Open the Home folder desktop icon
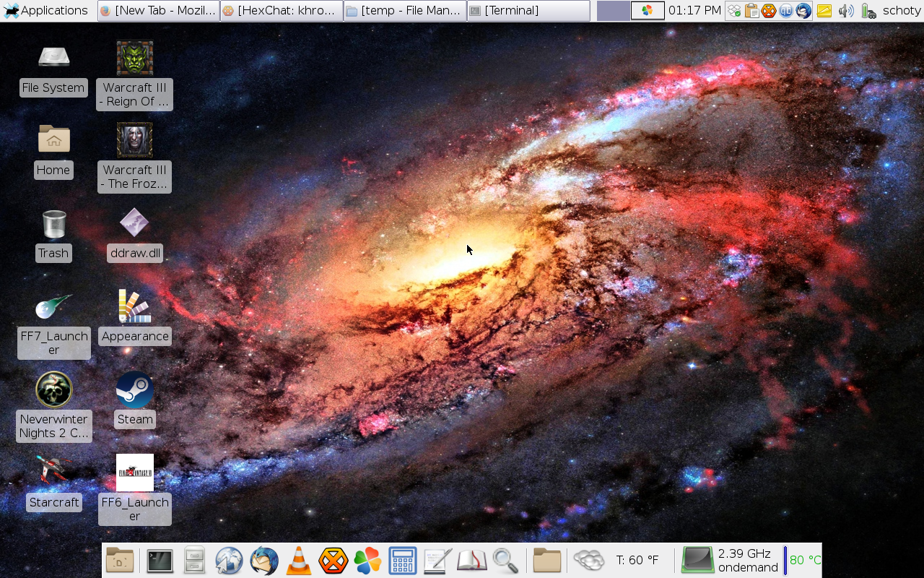Image resolution: width=924 pixels, height=578 pixels. coord(53,139)
